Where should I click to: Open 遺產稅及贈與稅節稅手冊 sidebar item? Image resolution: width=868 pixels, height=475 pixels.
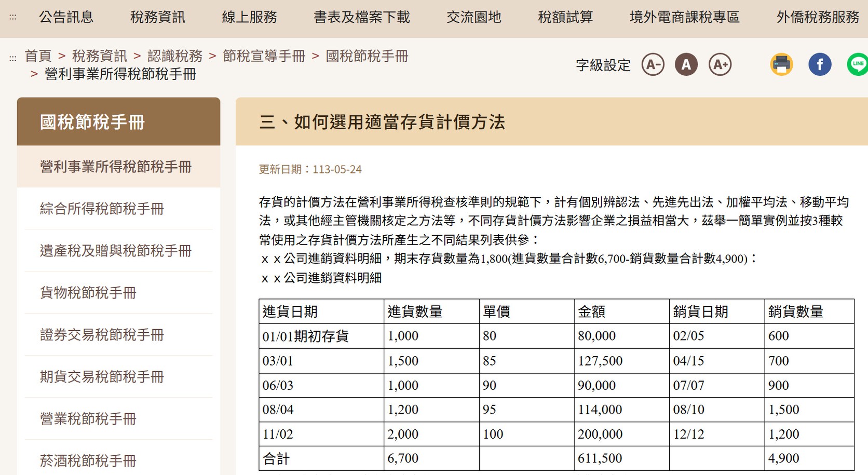(x=118, y=251)
